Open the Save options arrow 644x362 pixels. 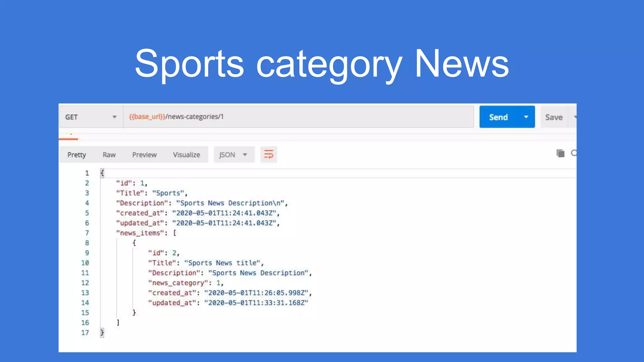[574, 117]
